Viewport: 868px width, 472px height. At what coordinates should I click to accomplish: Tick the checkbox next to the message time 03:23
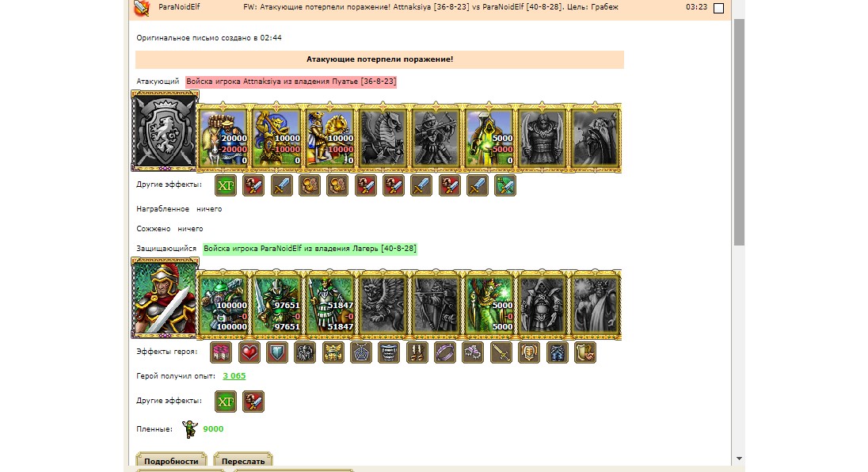coord(718,8)
